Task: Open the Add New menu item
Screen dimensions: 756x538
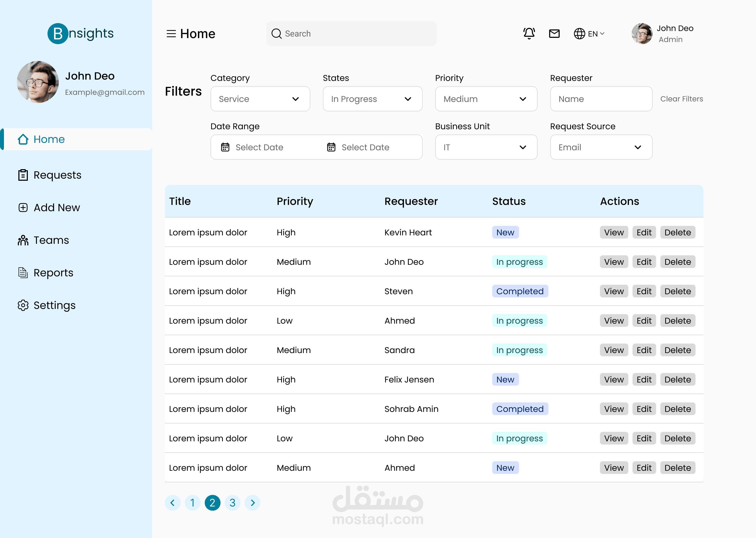Action: (49, 207)
